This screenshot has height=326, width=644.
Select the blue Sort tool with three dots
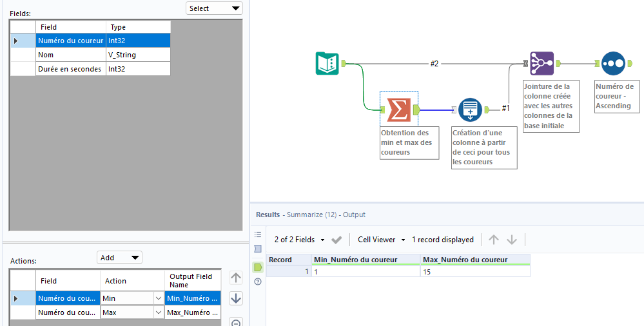pos(613,64)
